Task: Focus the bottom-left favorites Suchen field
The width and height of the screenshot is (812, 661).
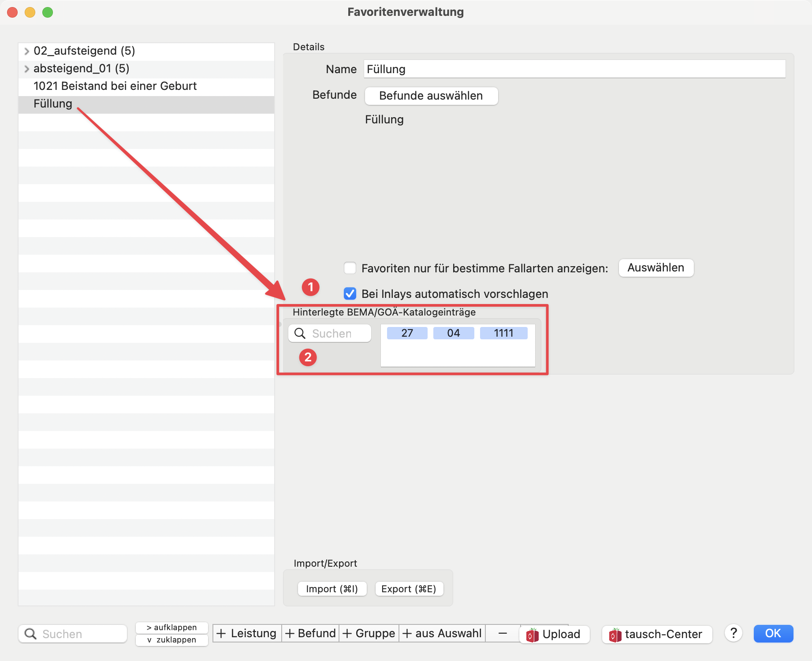Action: (x=73, y=634)
